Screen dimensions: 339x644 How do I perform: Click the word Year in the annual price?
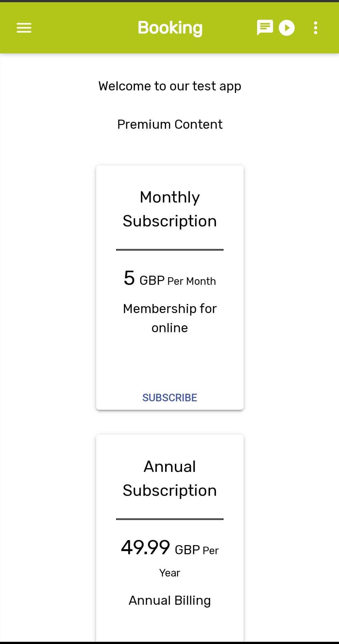coord(170,573)
